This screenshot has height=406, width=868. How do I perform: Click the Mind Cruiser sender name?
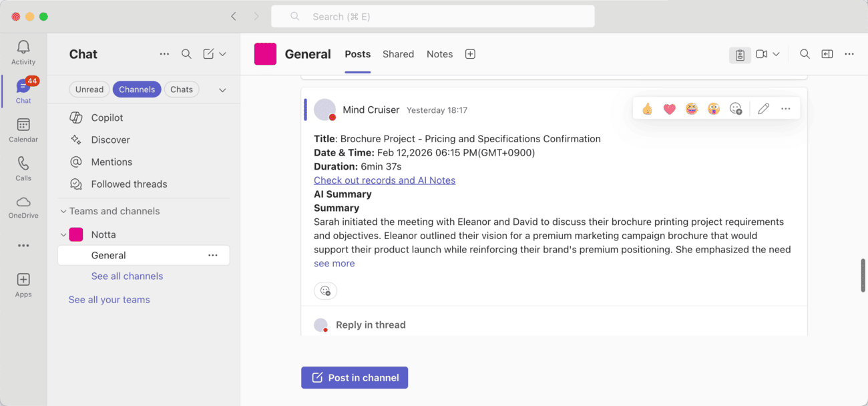[371, 110]
